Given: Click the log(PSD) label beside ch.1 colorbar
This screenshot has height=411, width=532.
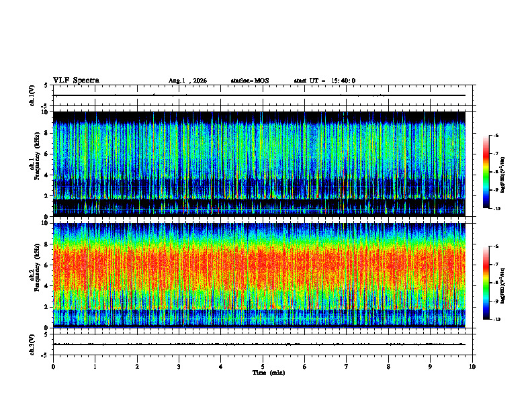Looking at the screenshot, I should (x=503, y=175).
